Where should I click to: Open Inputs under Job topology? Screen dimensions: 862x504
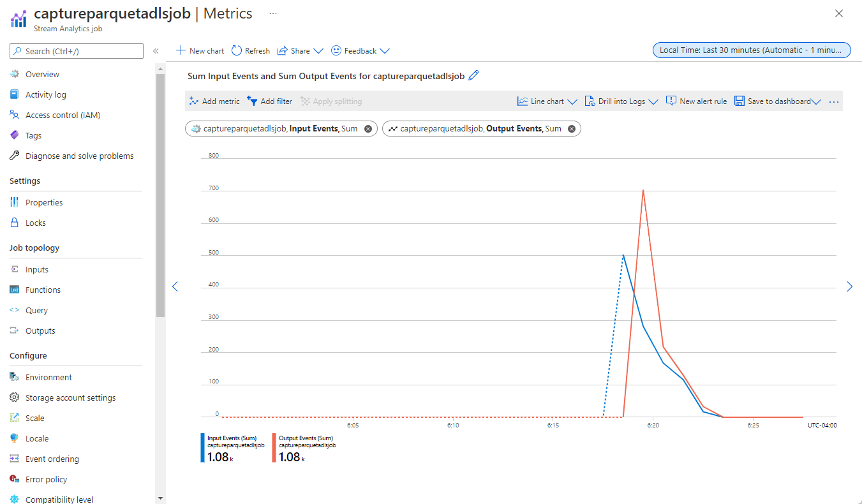tap(37, 269)
